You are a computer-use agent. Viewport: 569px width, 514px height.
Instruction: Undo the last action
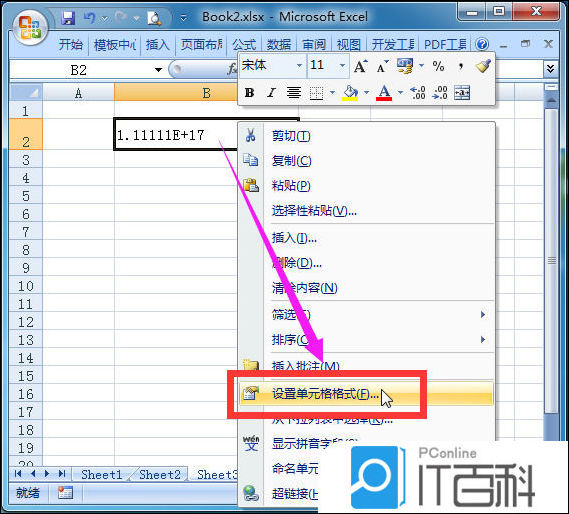(x=89, y=17)
